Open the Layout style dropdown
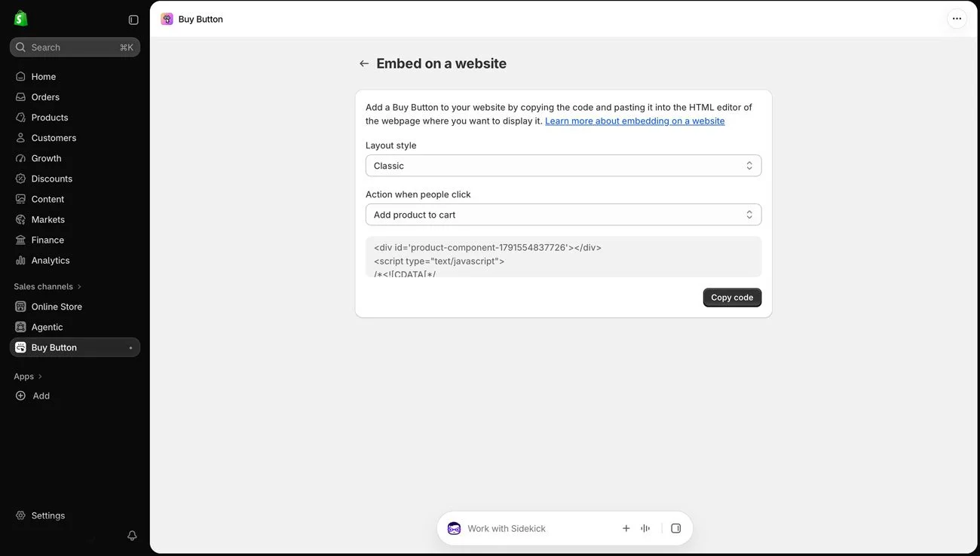This screenshot has height=556, width=980. coord(563,166)
